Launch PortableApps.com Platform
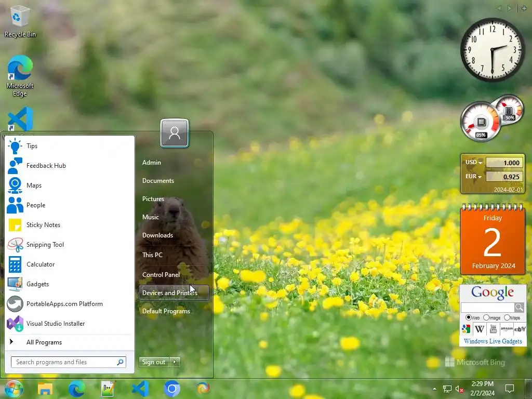The height and width of the screenshot is (399, 532). pos(70,303)
